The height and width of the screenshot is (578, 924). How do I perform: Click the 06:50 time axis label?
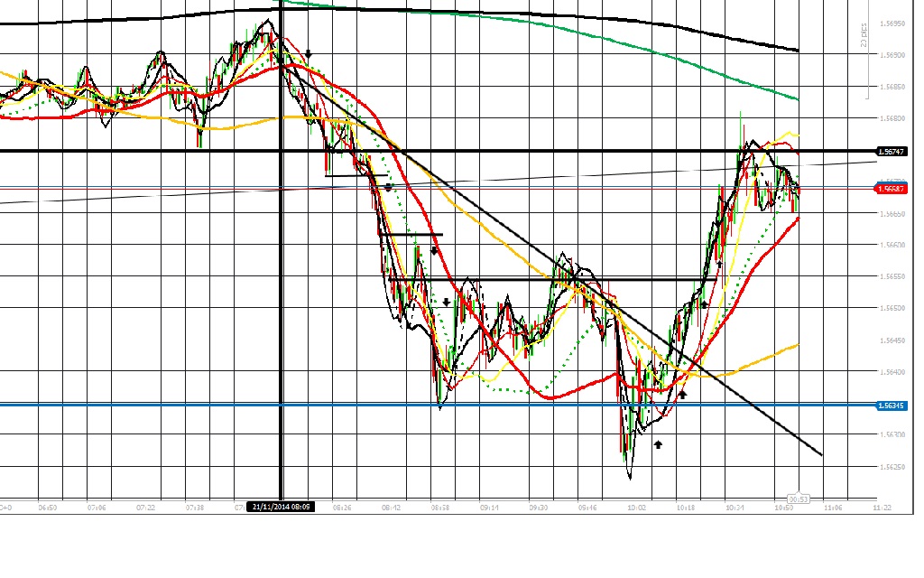48,508
